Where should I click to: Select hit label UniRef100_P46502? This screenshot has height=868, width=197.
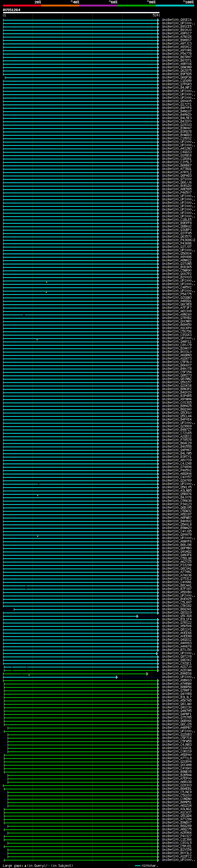(x=177, y=470)
